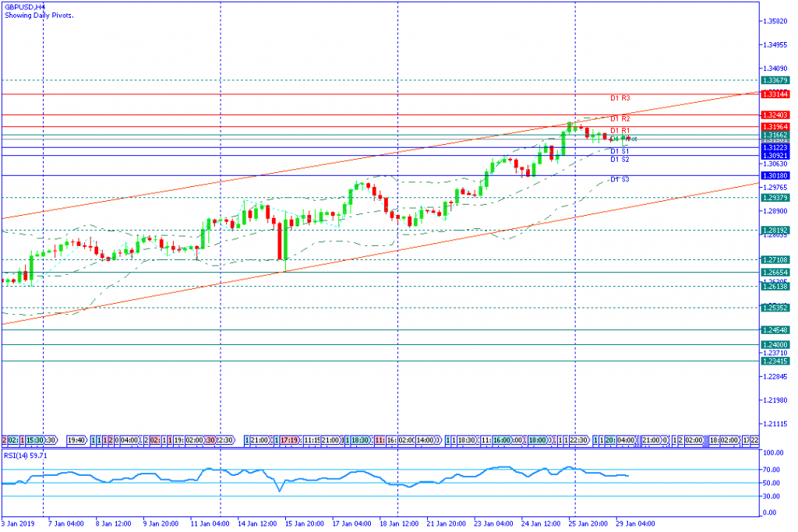Select the 1.26654 price level label
Screen dimensions: 798x532
pos(775,273)
